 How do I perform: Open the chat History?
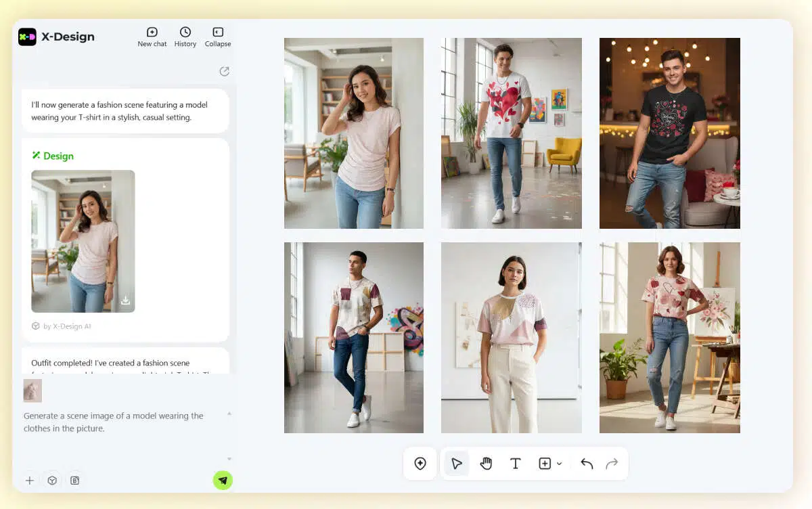tap(185, 37)
